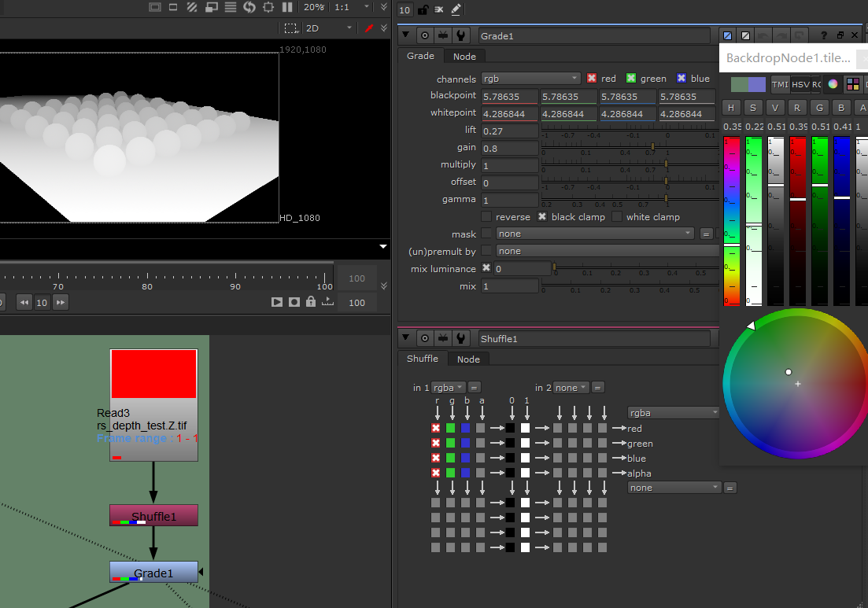The image size is (868, 608).
Task: Click the wrench icon in Grade1 header
Action: tap(463, 35)
